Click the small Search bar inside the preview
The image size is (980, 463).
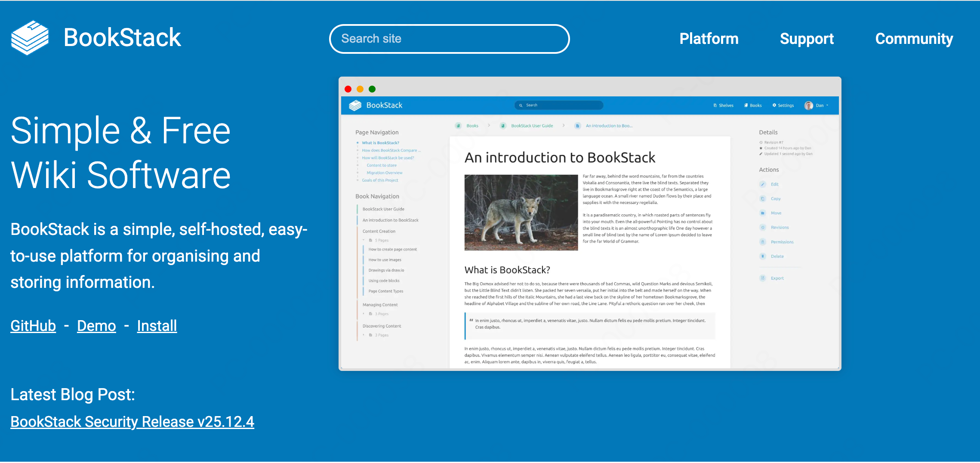(558, 105)
